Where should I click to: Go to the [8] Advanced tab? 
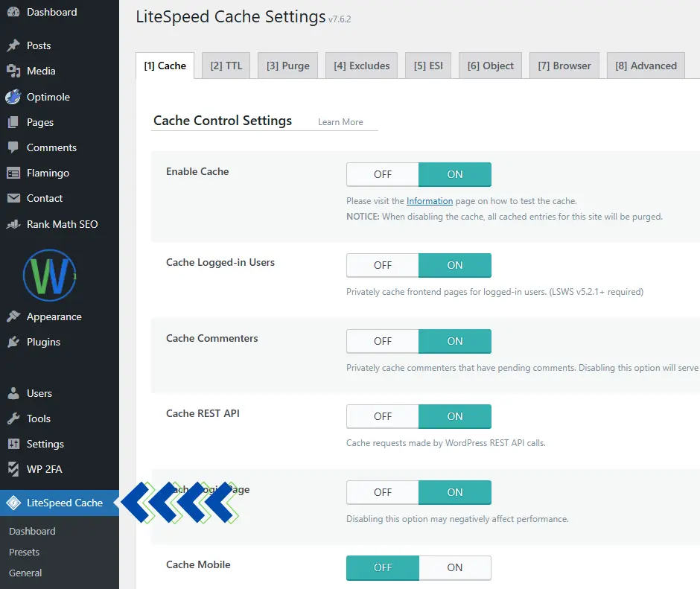pos(646,66)
